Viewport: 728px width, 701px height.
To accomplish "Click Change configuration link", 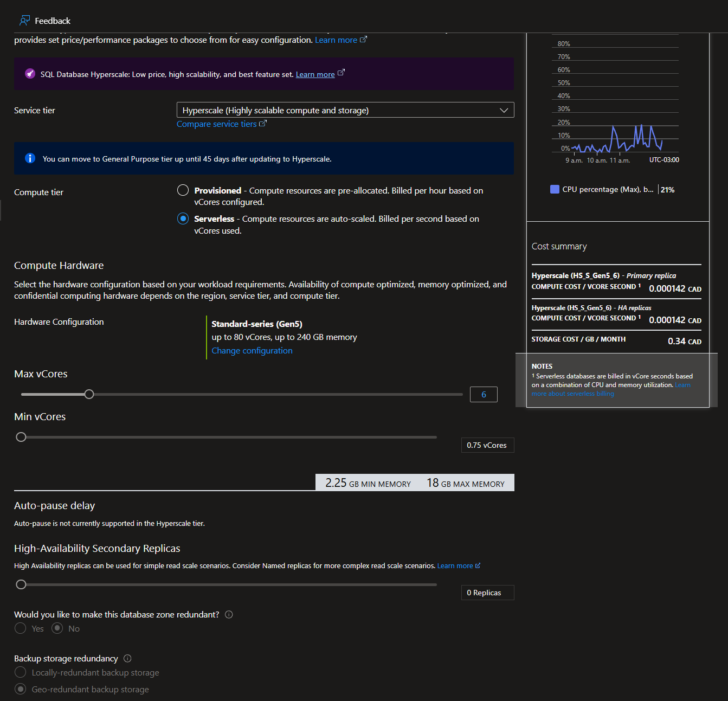I will 252,351.
